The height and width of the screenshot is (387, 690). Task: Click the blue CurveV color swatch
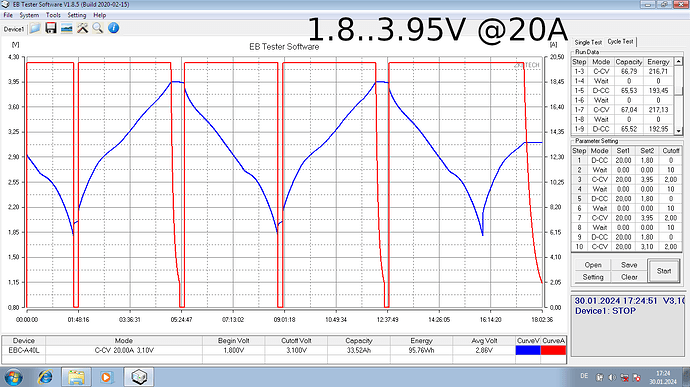click(x=528, y=350)
